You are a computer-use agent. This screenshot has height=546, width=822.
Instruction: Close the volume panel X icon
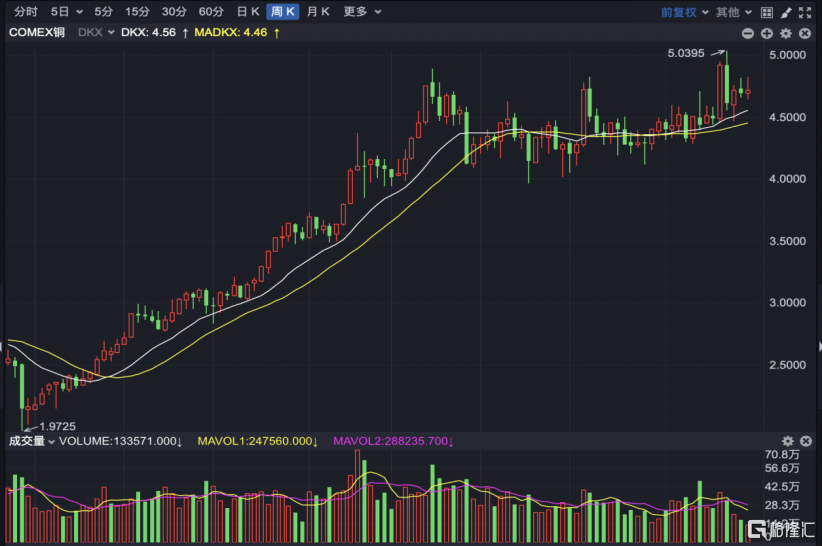806,441
